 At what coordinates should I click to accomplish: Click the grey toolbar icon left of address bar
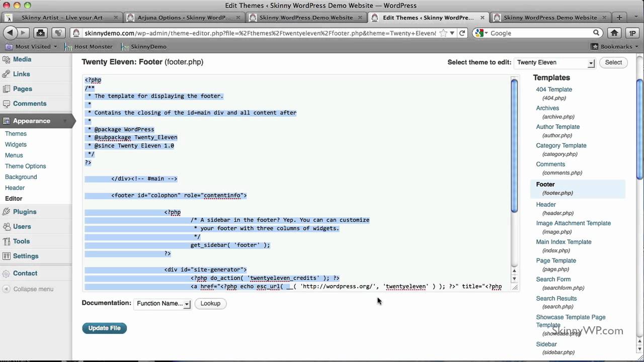point(58,33)
